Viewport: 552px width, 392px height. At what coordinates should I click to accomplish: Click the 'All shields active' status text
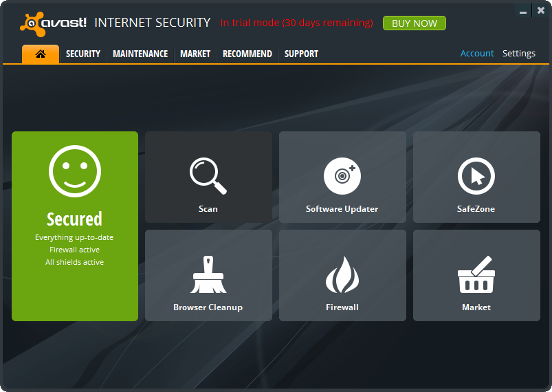(75, 262)
